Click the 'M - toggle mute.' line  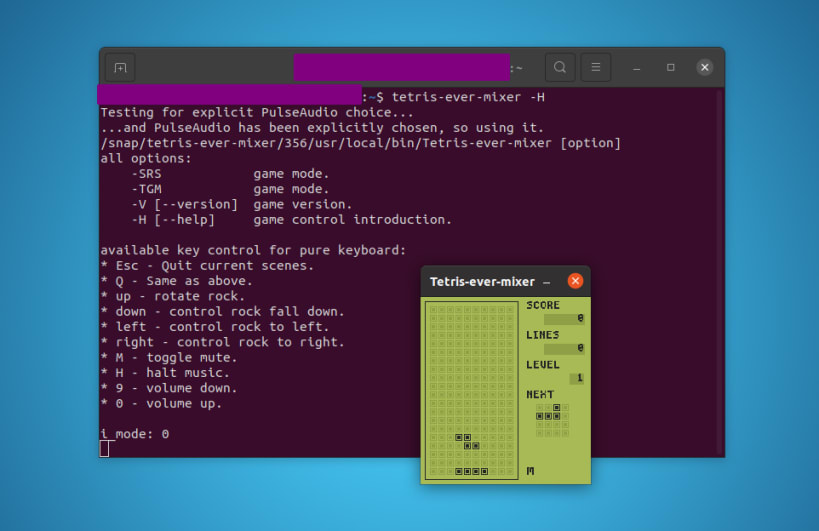point(169,358)
